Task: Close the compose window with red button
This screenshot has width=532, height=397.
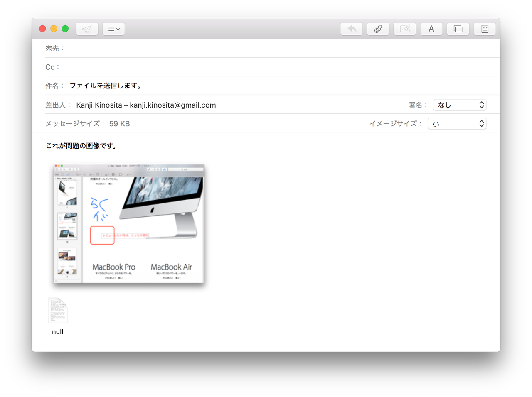Action: (x=42, y=29)
